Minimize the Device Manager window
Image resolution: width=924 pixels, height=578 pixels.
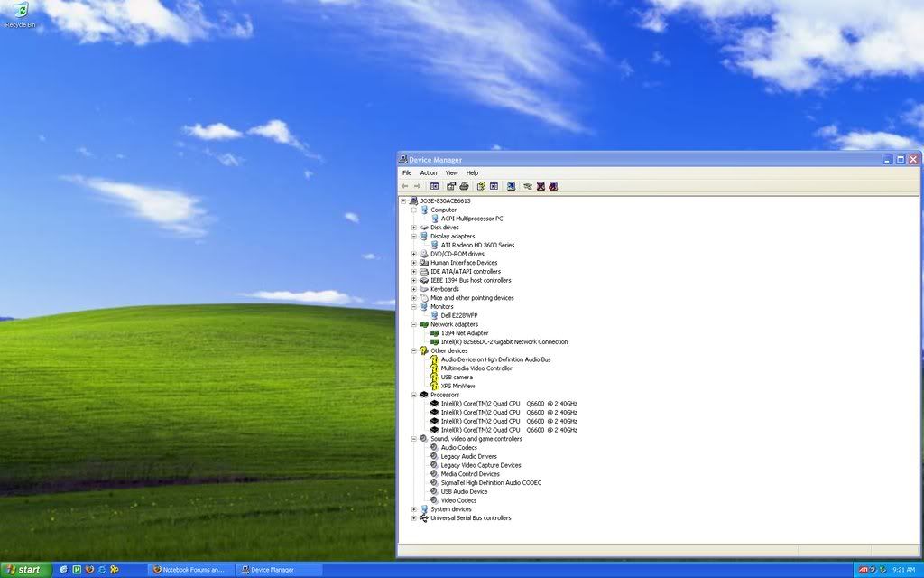[x=888, y=159]
